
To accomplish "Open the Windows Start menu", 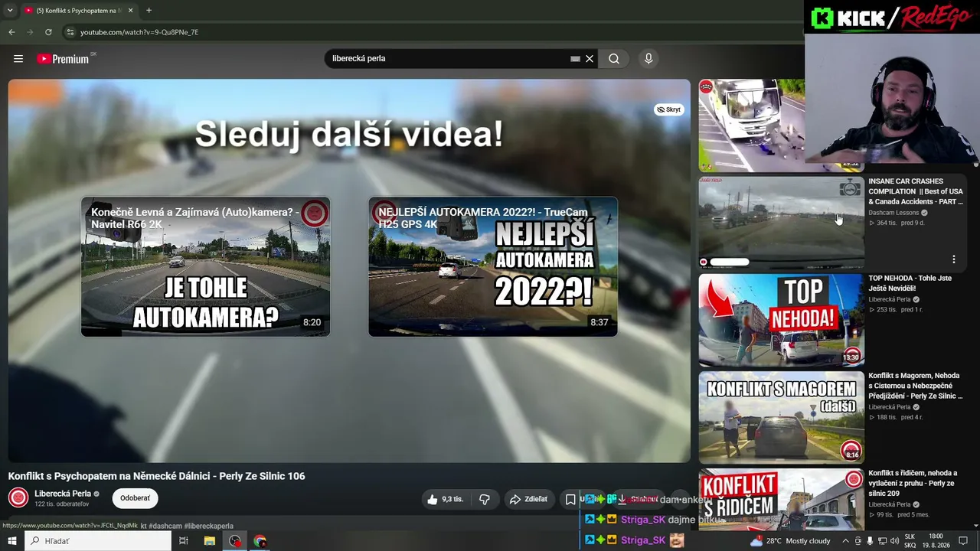I will click(12, 541).
